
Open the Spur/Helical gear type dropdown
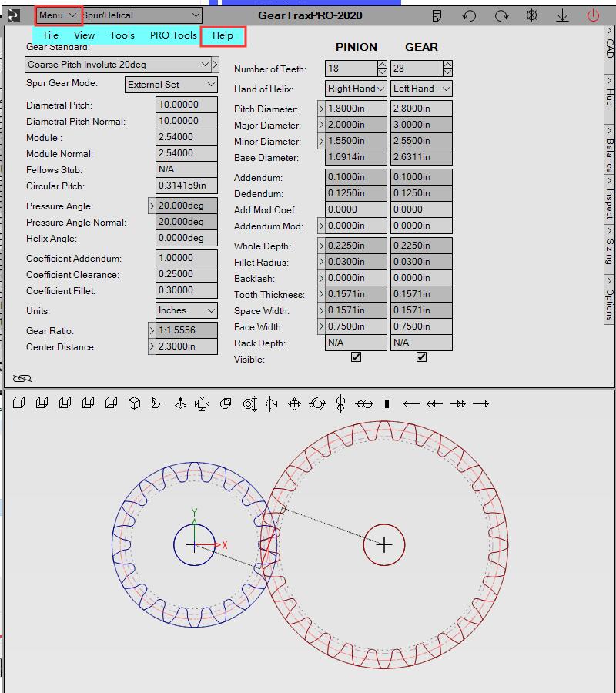142,15
